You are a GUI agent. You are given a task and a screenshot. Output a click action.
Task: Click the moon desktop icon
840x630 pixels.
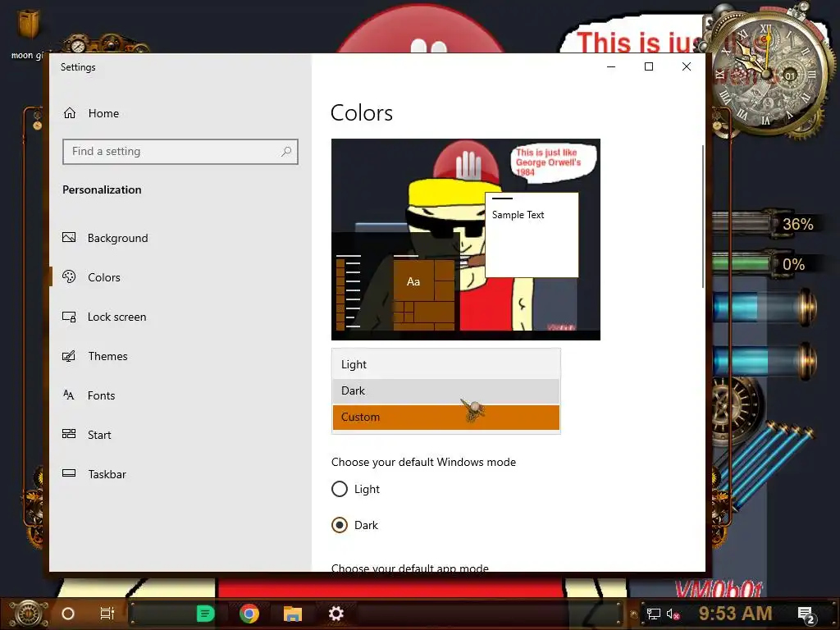point(28,33)
